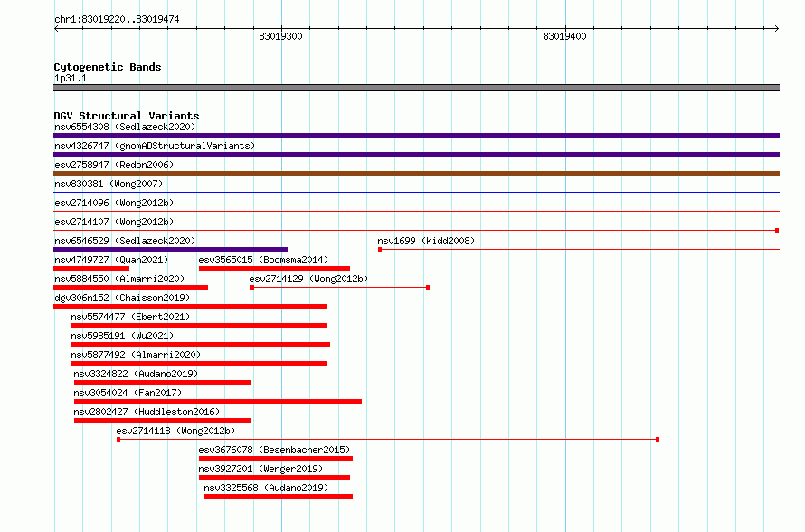
Task: Select the nsv4326747 gnomADStructuralVariants label
Action: pyautogui.click(x=155, y=146)
